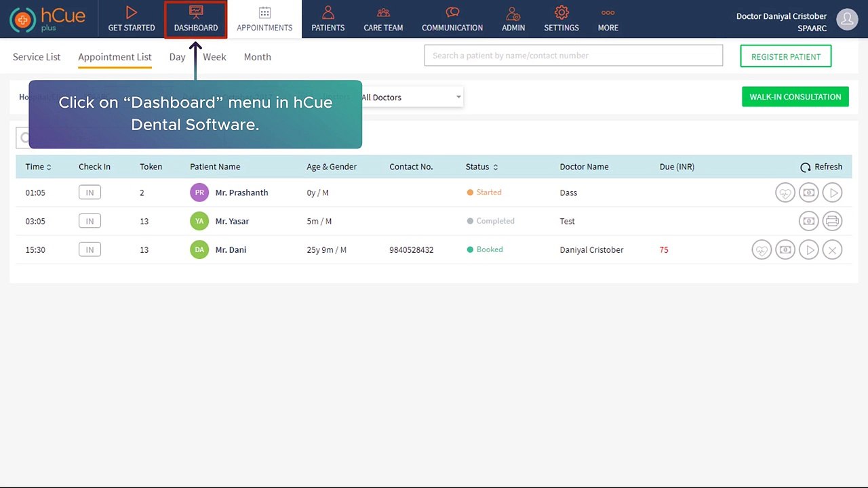Open billing cash icon for Mr. Dani

coord(785,249)
